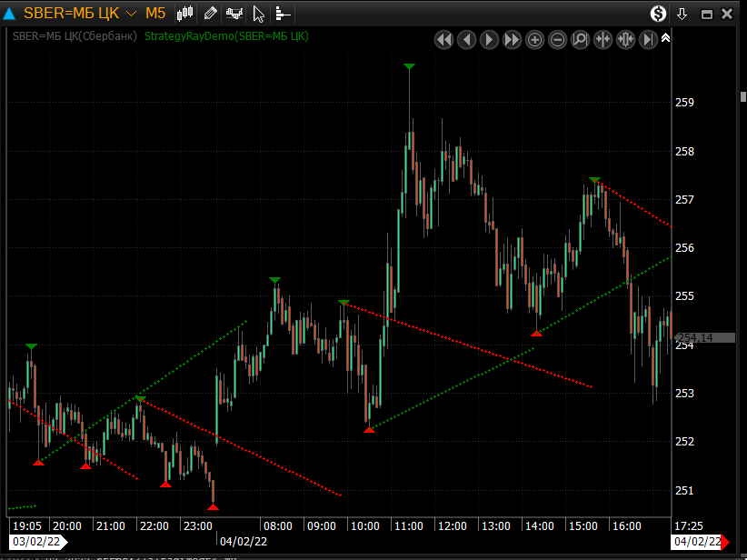Select the pencil drawing tool
The height and width of the screenshot is (560, 747).
pos(210,14)
